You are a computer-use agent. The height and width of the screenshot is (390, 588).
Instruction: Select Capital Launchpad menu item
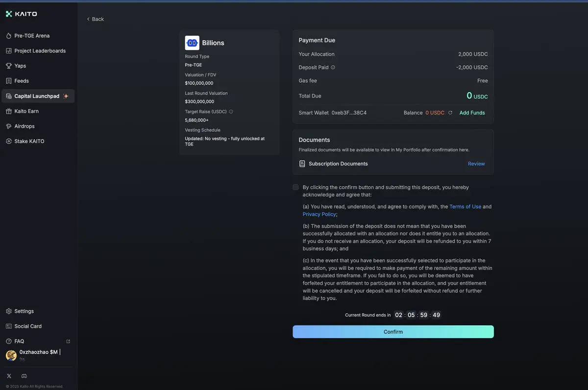[38, 96]
